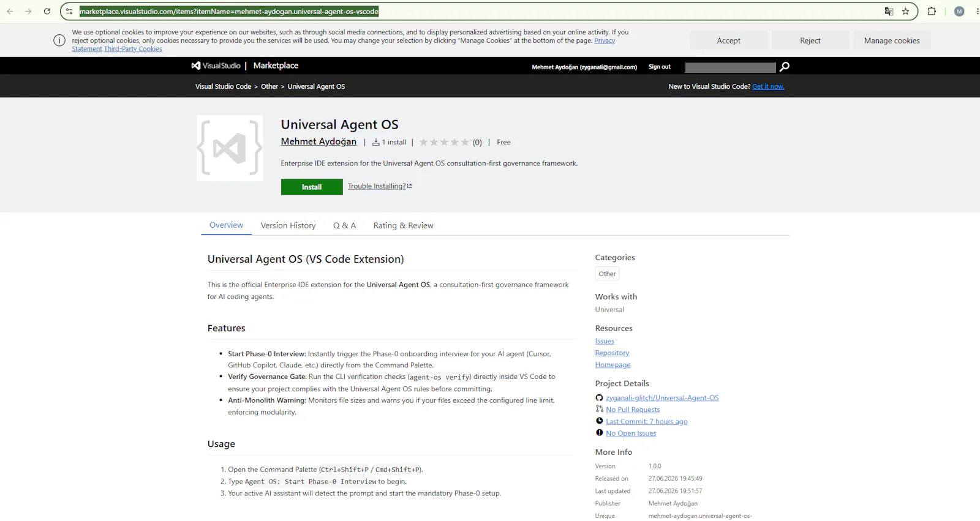This screenshot has height=521, width=980.
Task: Click the Universal Agent OS extension logo
Action: [230, 148]
